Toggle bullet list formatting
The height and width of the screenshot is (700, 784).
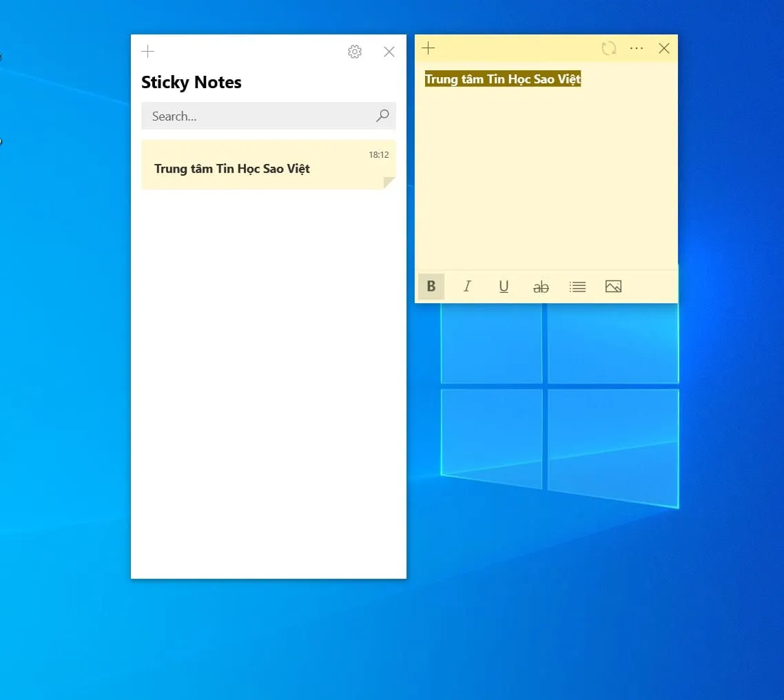pos(577,287)
